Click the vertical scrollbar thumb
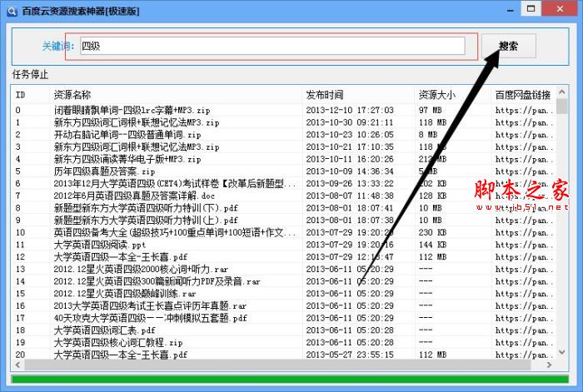The height and width of the screenshot is (392, 583). point(562,107)
